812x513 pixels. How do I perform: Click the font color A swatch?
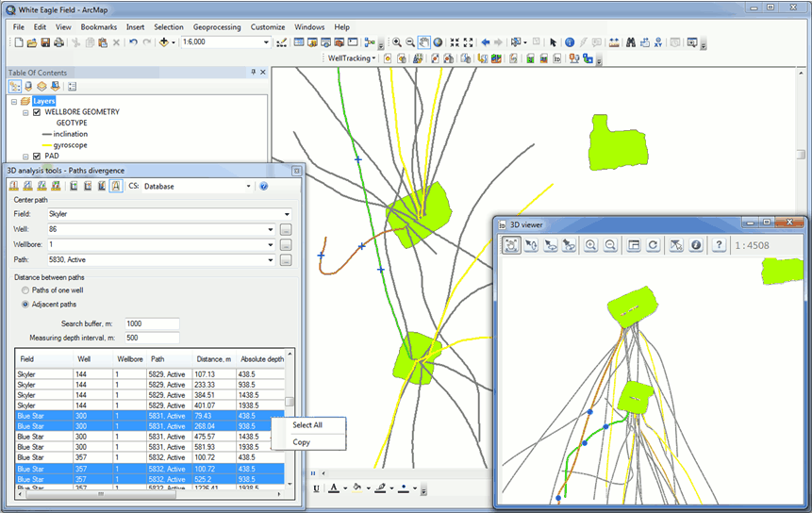(334, 488)
